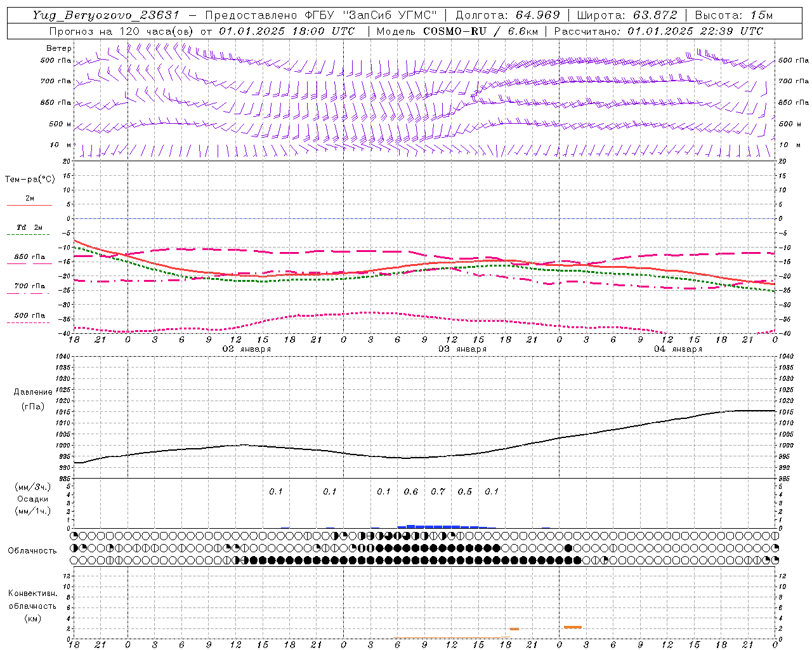The image size is (812, 650).
Task: Click the dotted line sample under 500 гПа legend
Action: tap(29, 322)
